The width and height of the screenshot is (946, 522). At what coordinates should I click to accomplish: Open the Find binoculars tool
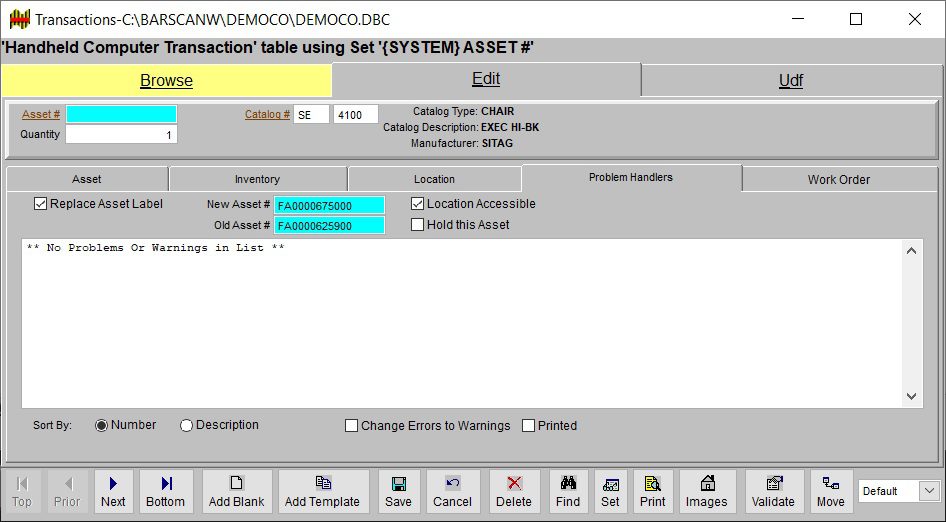[568, 492]
